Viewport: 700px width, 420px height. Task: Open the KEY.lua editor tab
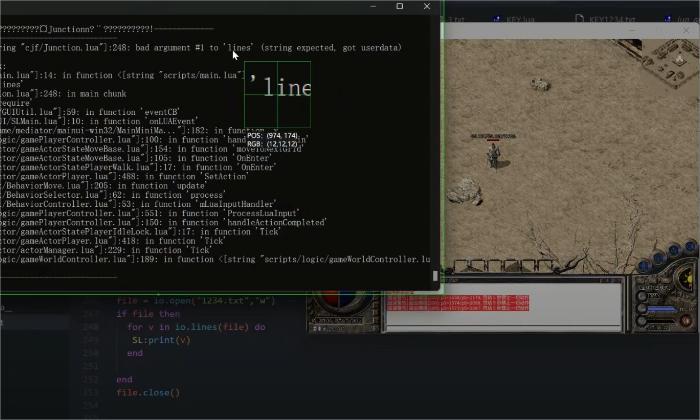[520, 18]
